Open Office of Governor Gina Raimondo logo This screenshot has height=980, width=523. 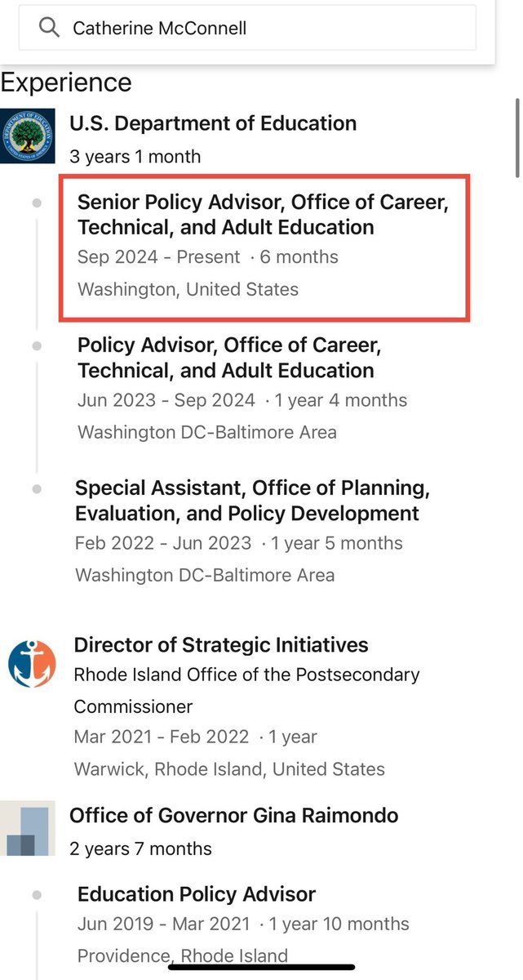pos(28,828)
